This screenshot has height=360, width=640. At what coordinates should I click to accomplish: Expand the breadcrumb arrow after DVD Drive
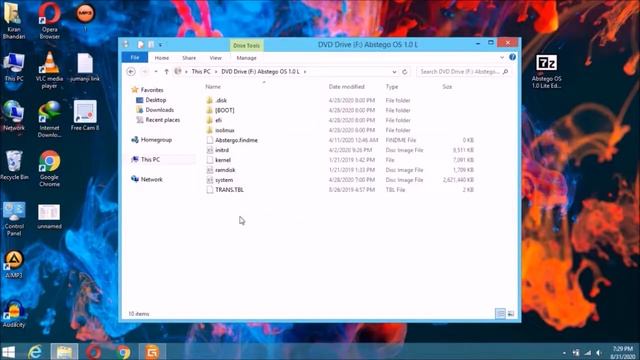click(x=305, y=72)
